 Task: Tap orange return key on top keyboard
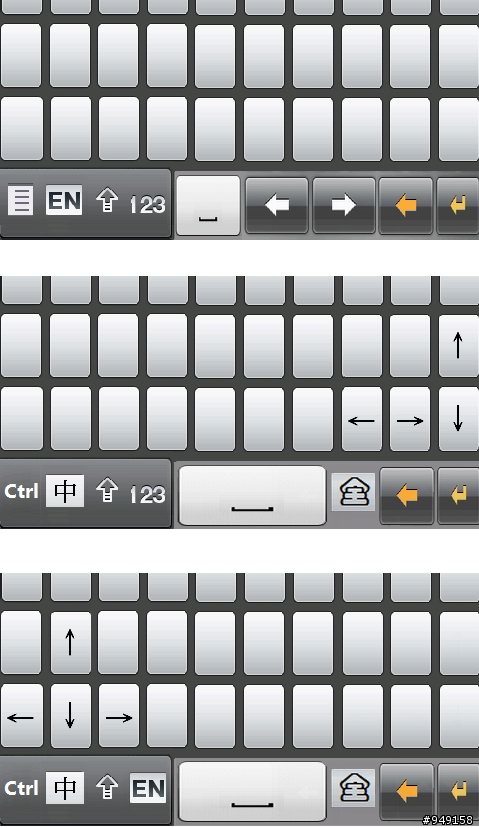click(458, 205)
